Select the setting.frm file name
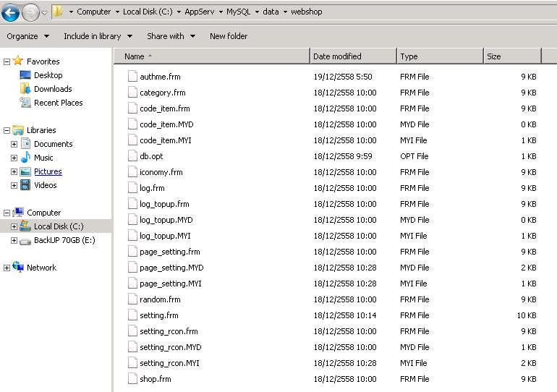This screenshot has height=392, width=557. click(x=159, y=315)
